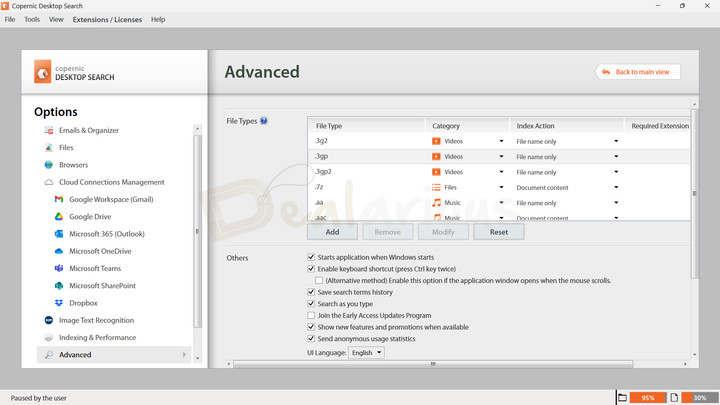Click the Videos icon in .3gp row
Viewport: 720px width, 405px height.
pyautogui.click(x=436, y=157)
